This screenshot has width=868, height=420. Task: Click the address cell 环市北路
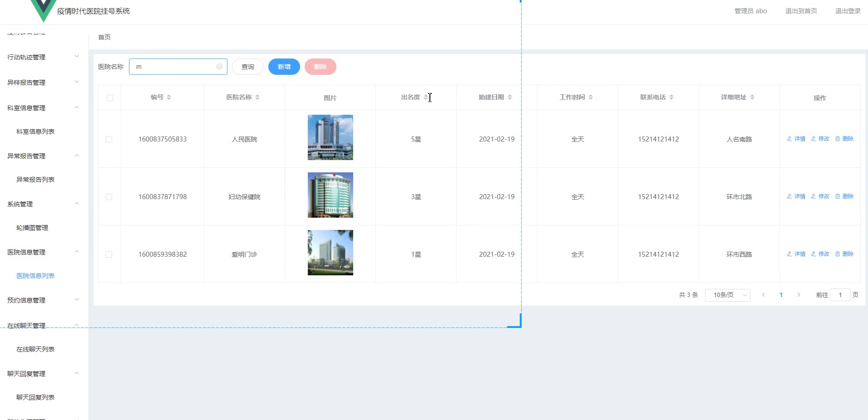tap(739, 197)
